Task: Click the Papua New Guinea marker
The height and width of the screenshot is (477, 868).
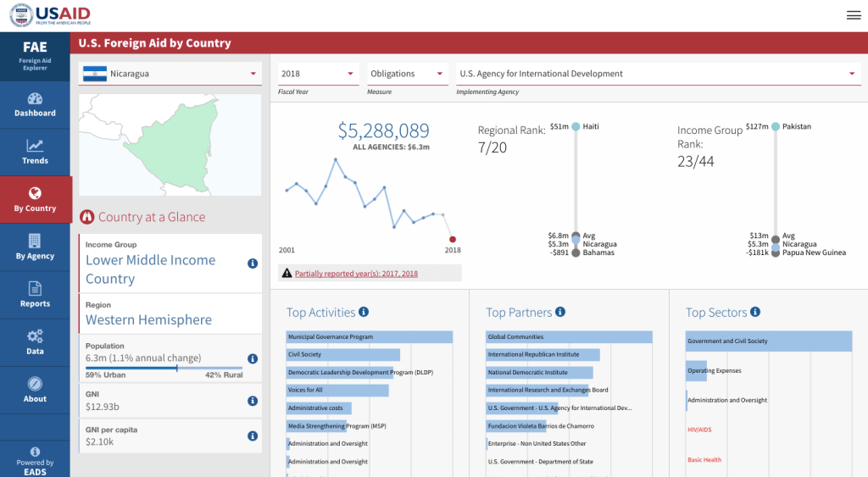Action: 776,252
